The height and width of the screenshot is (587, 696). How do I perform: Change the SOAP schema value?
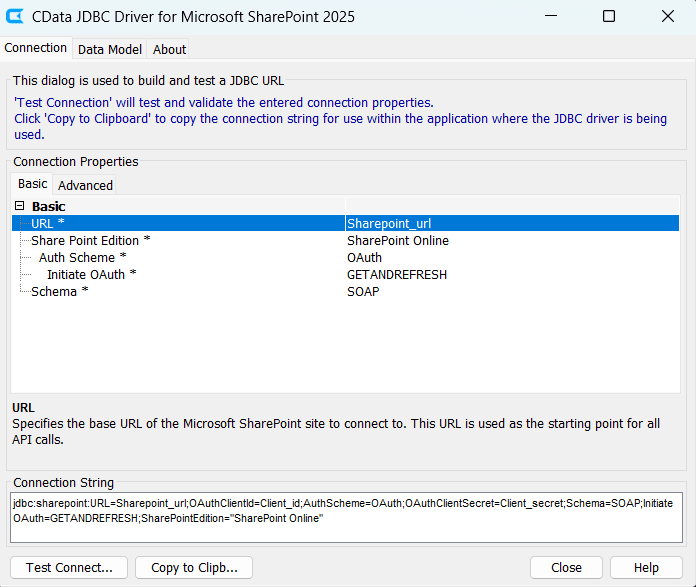click(510, 292)
